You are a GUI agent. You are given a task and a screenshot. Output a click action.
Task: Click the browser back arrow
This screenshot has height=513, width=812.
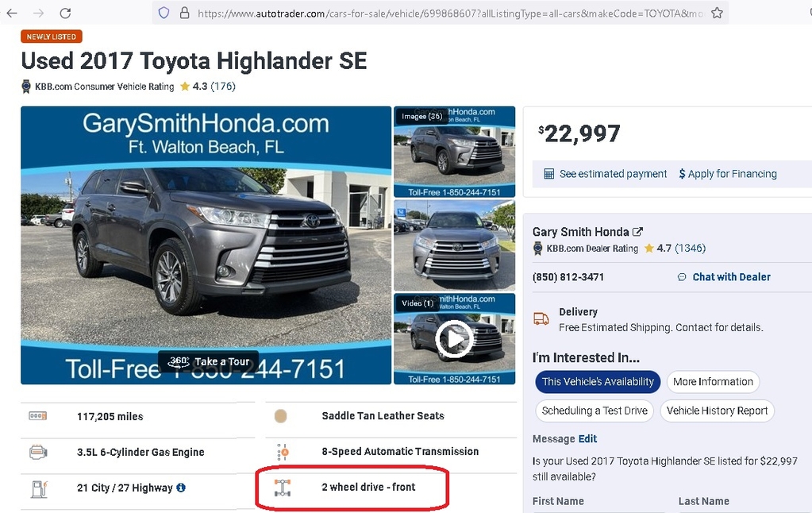pyautogui.click(x=12, y=13)
